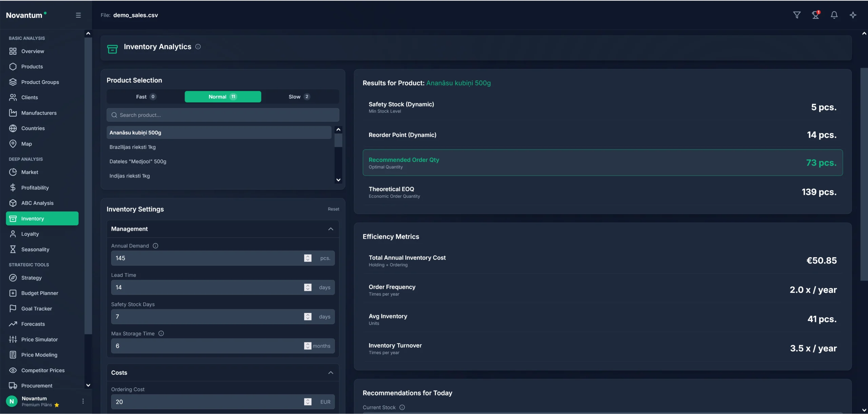Reset the Inventory Settings
The image size is (868, 414).
(x=333, y=209)
